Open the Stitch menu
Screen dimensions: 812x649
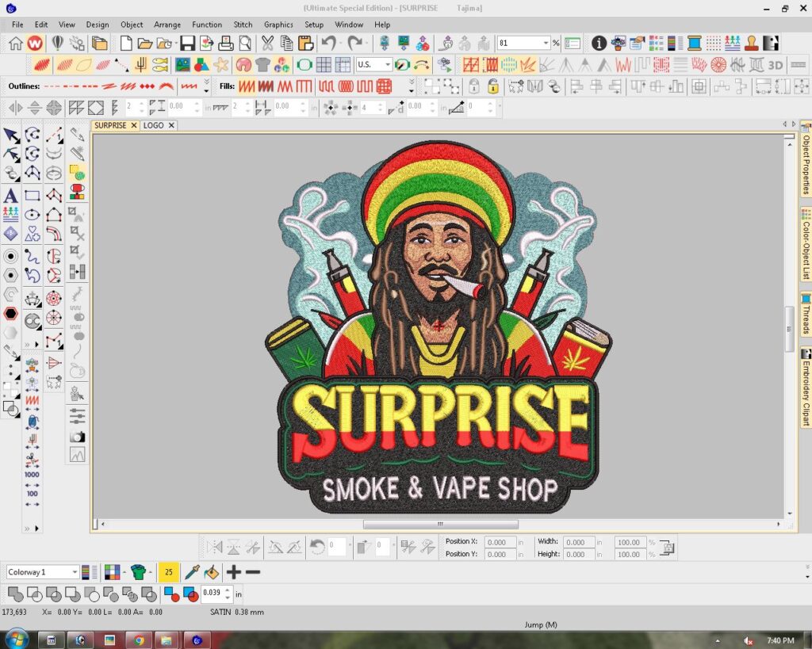(243, 25)
